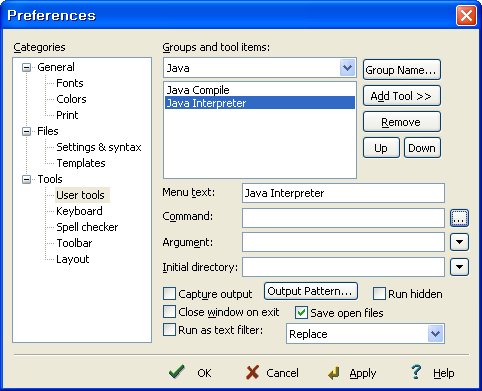Select Spell checker category
482x391 pixels.
click(x=87, y=227)
